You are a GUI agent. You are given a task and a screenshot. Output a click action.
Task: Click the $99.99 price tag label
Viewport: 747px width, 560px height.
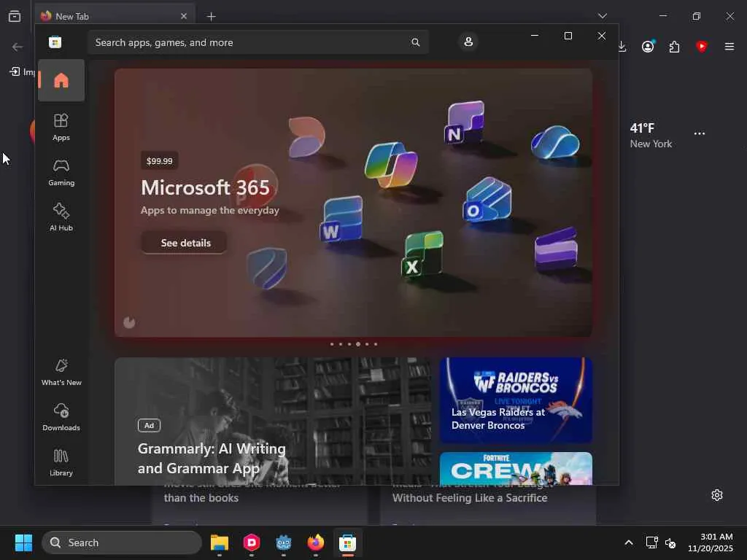(x=160, y=161)
